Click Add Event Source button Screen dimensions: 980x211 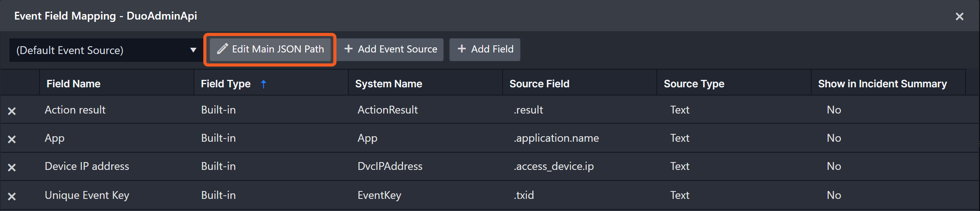click(x=391, y=49)
